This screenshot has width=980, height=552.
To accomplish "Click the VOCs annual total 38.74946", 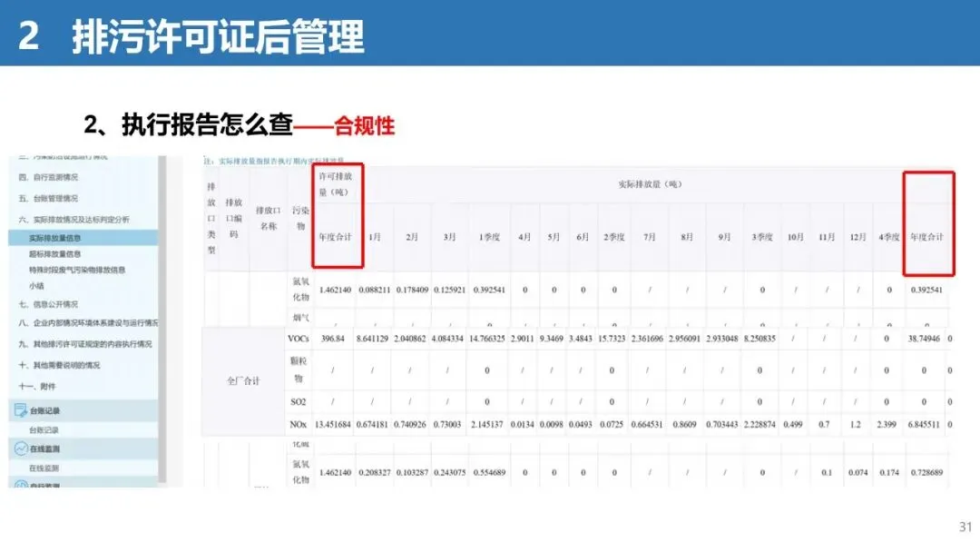I will (924, 339).
